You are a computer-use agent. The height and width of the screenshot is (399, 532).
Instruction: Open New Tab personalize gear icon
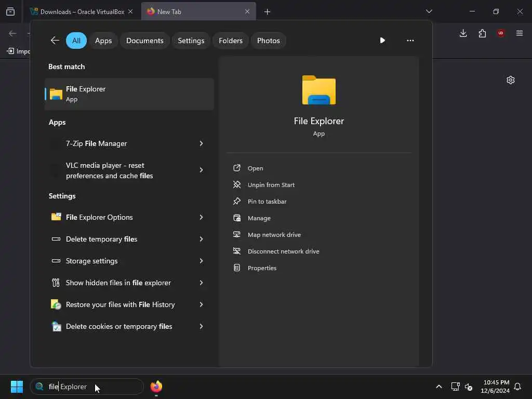tap(511, 80)
